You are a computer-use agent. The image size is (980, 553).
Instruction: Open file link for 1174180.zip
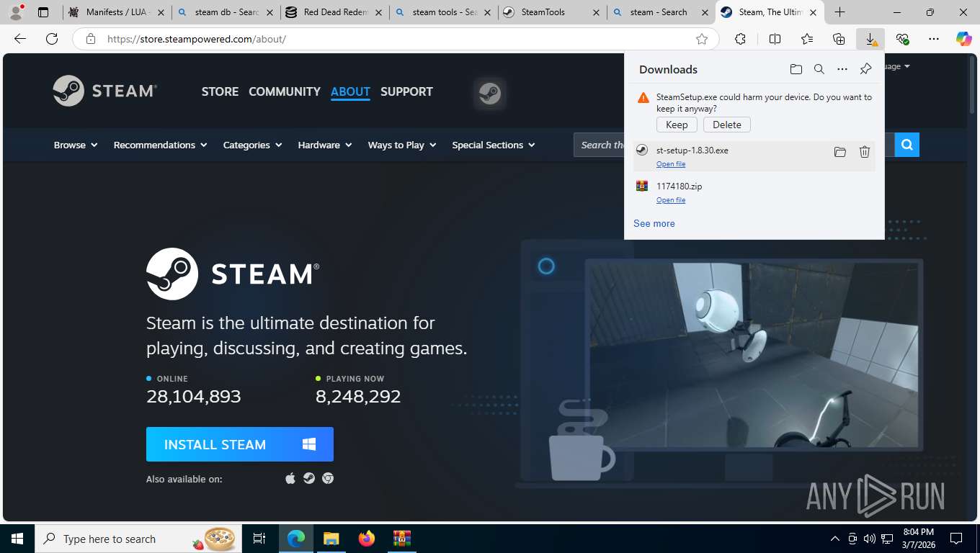(671, 200)
